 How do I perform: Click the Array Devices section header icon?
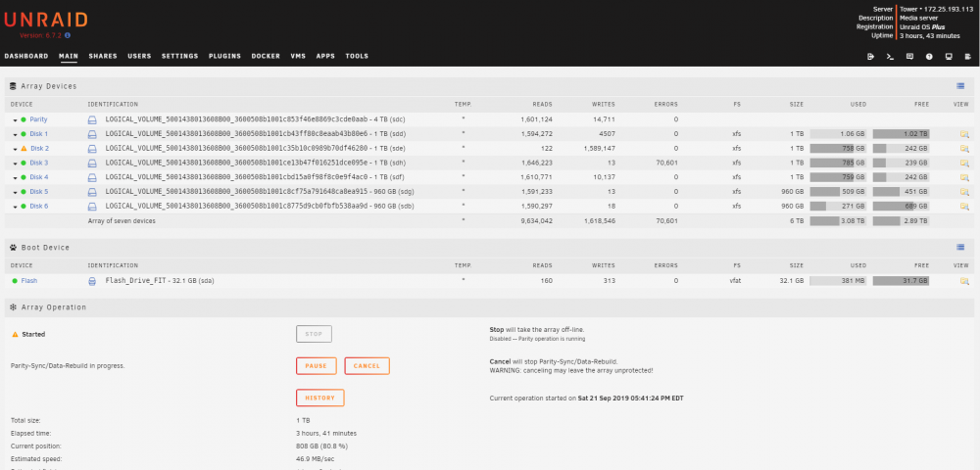[13, 86]
